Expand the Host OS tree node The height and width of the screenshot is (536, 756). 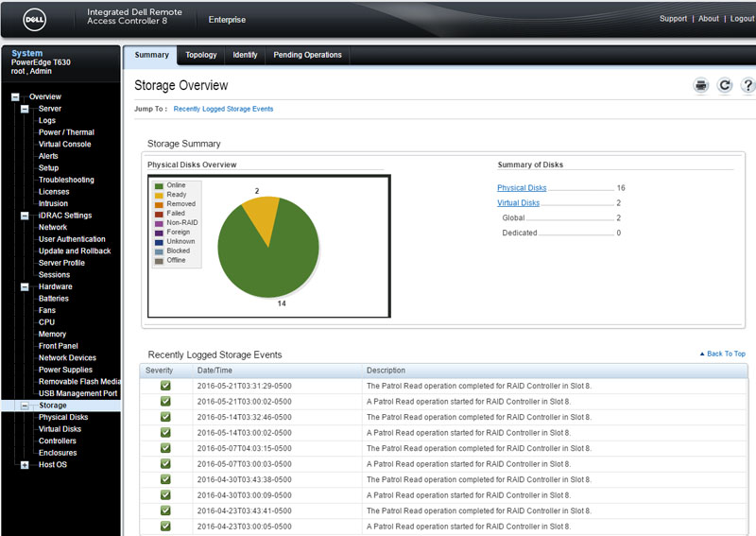(25, 465)
